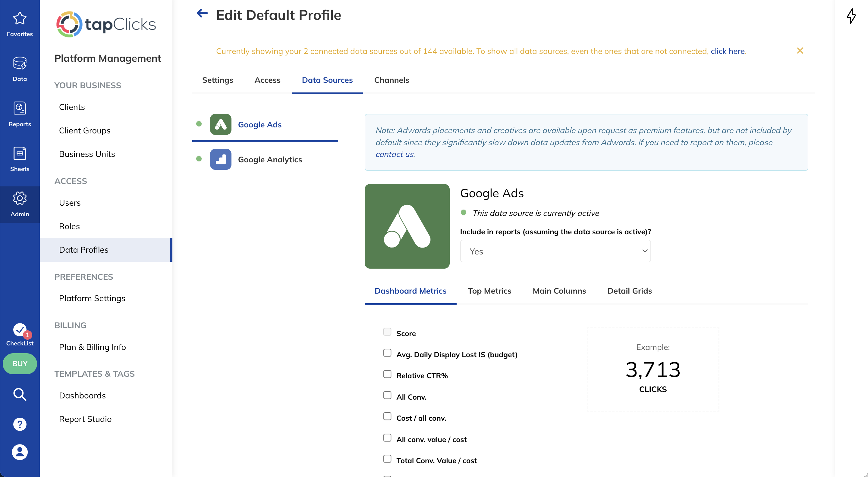Click the green BUY button
Viewport: 868px width, 477px height.
click(20, 364)
